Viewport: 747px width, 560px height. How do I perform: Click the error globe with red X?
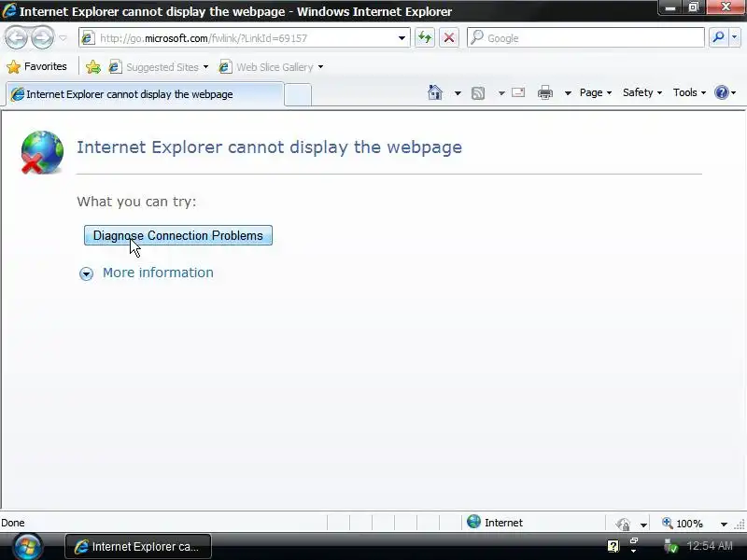[42, 152]
